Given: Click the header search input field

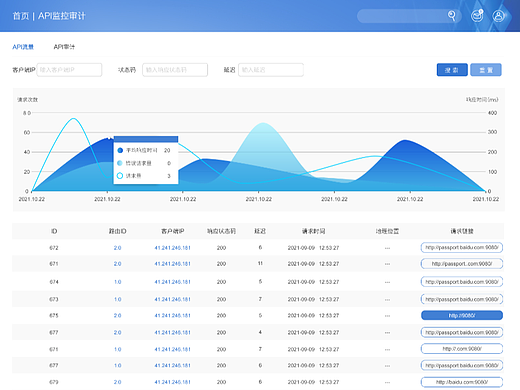Looking at the screenshot, I should [409, 16].
